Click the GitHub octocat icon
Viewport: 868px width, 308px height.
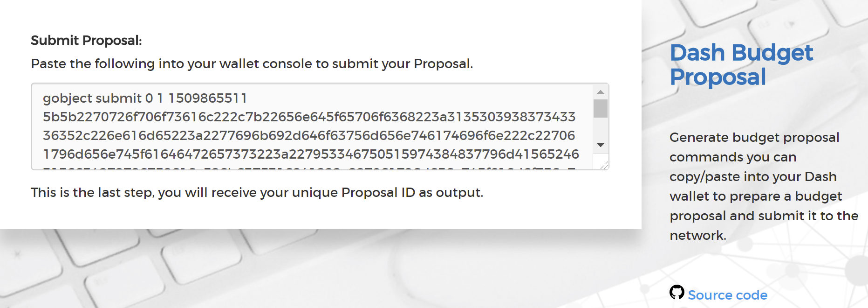pos(677,293)
